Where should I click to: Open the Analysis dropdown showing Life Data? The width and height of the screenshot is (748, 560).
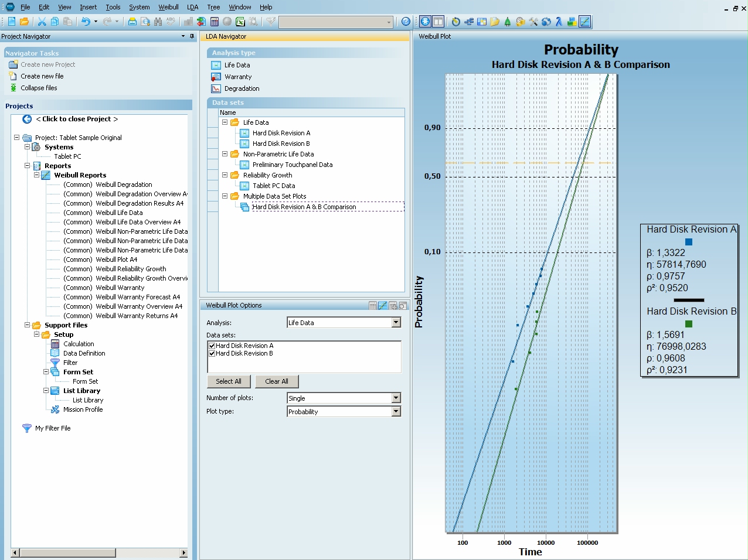click(x=396, y=323)
